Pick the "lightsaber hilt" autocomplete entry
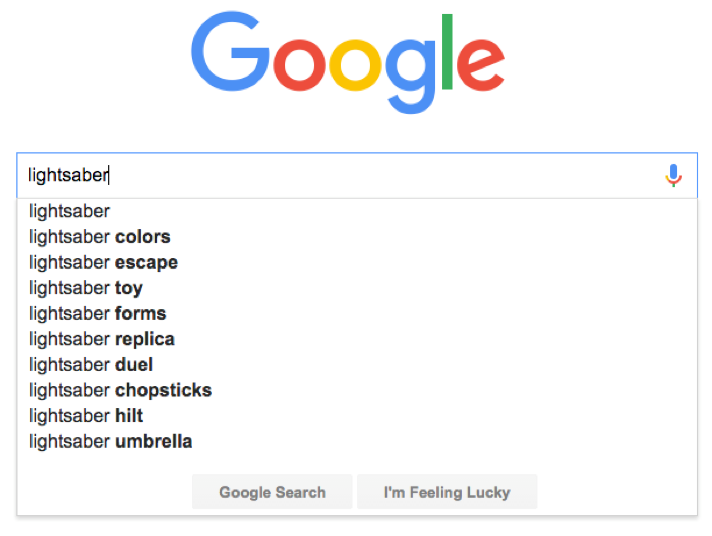712x536 pixels. coord(86,416)
